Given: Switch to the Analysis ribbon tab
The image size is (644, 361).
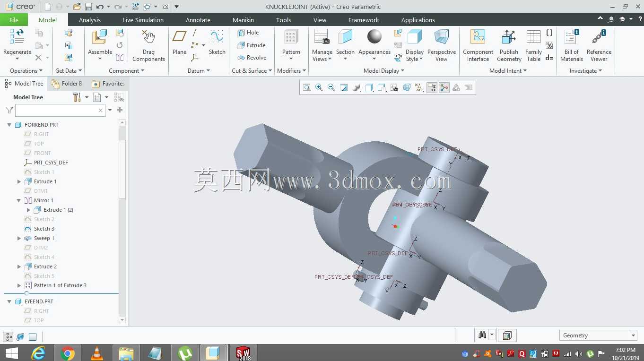Looking at the screenshot, I should tap(90, 20).
